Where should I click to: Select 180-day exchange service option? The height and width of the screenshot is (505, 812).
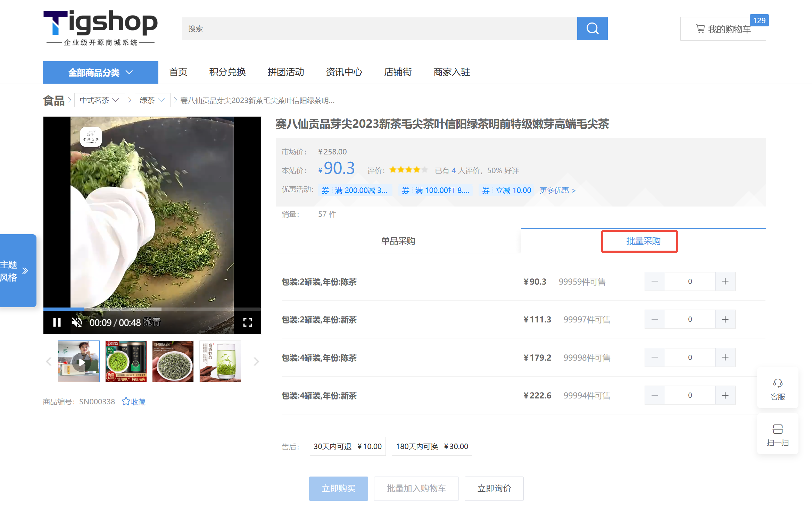tap(432, 446)
